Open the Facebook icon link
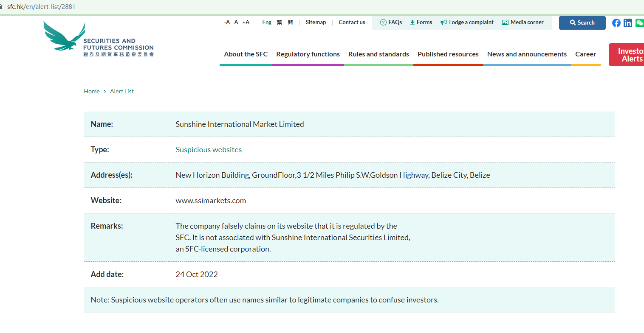 tap(616, 23)
